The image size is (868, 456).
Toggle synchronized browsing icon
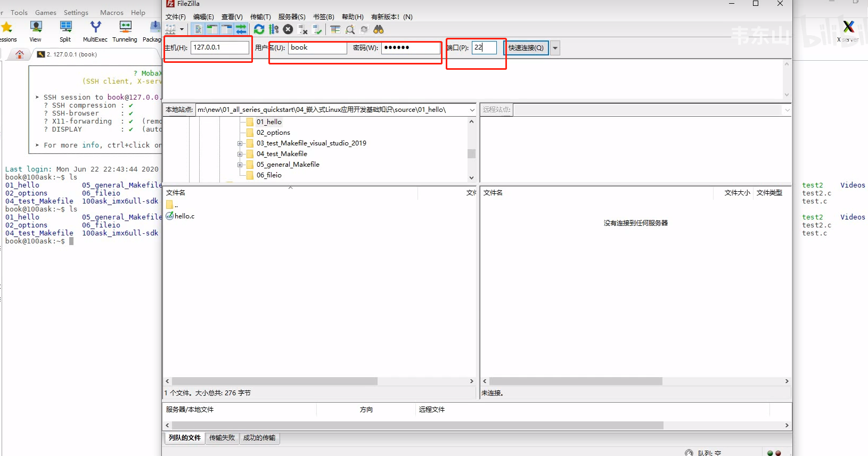[364, 29]
